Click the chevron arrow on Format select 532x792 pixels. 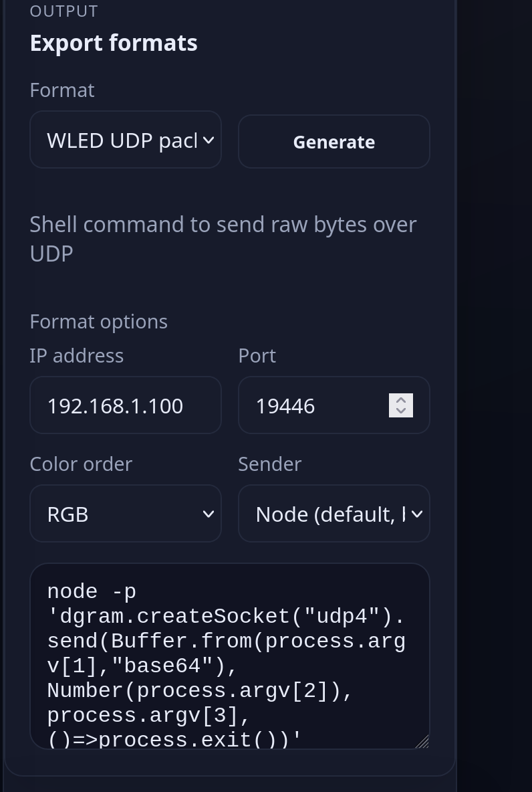209,140
